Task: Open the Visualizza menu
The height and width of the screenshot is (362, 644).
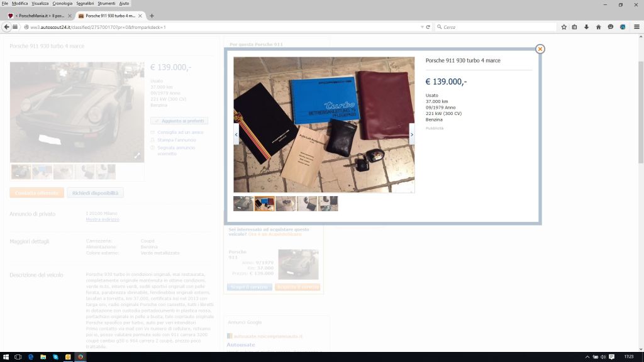Action: point(40,3)
